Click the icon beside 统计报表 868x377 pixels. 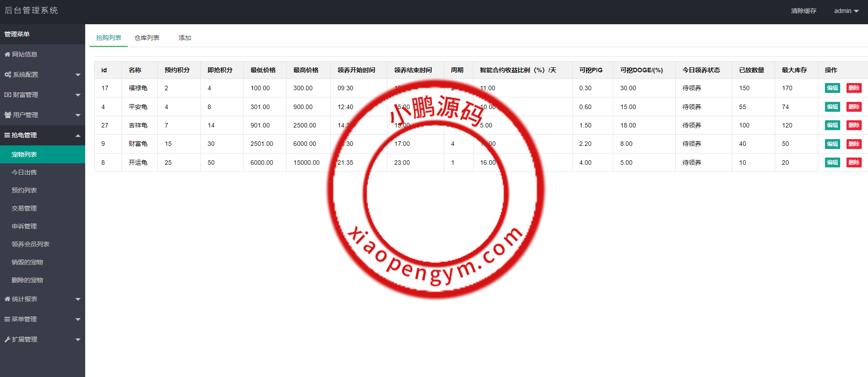coord(7,299)
